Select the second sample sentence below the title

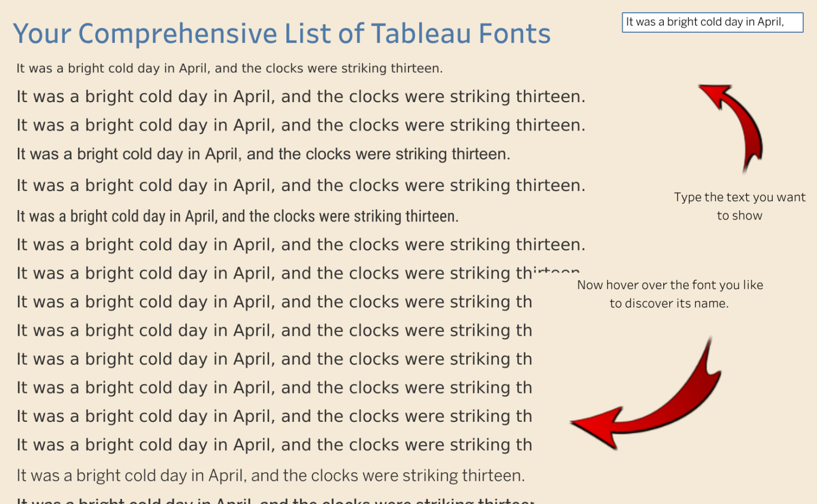click(x=300, y=97)
